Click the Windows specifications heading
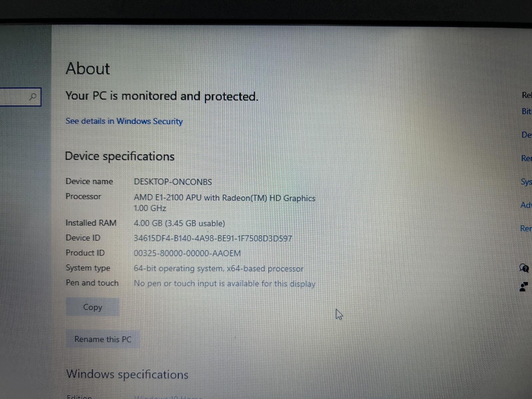 (127, 374)
